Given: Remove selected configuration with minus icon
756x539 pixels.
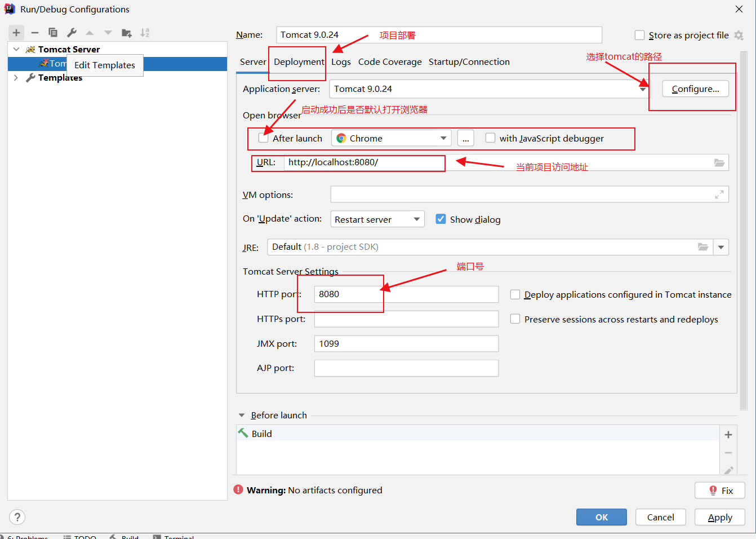Looking at the screenshot, I should coord(35,33).
